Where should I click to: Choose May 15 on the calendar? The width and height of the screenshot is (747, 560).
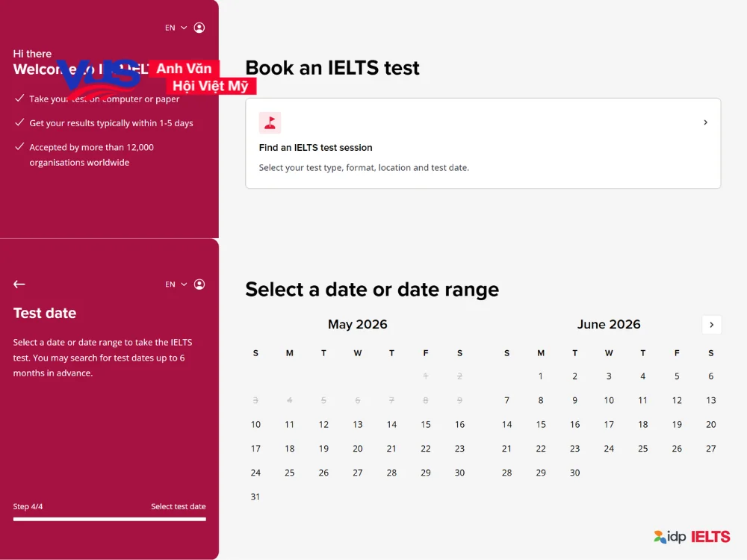pyautogui.click(x=426, y=424)
